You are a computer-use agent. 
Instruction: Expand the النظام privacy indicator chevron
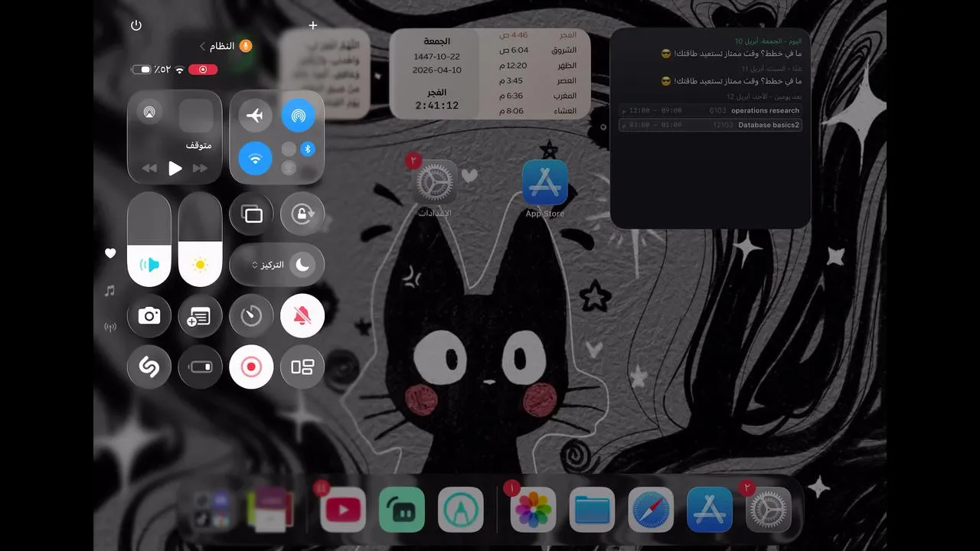202,46
